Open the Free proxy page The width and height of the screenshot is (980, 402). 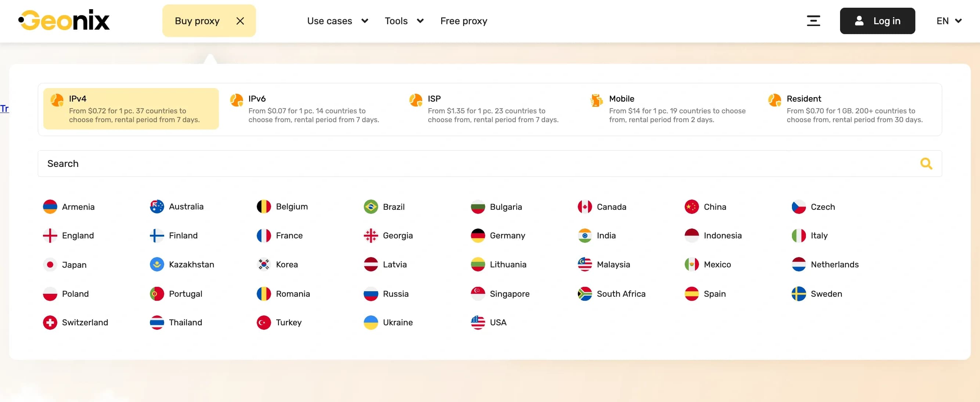[x=464, y=21]
